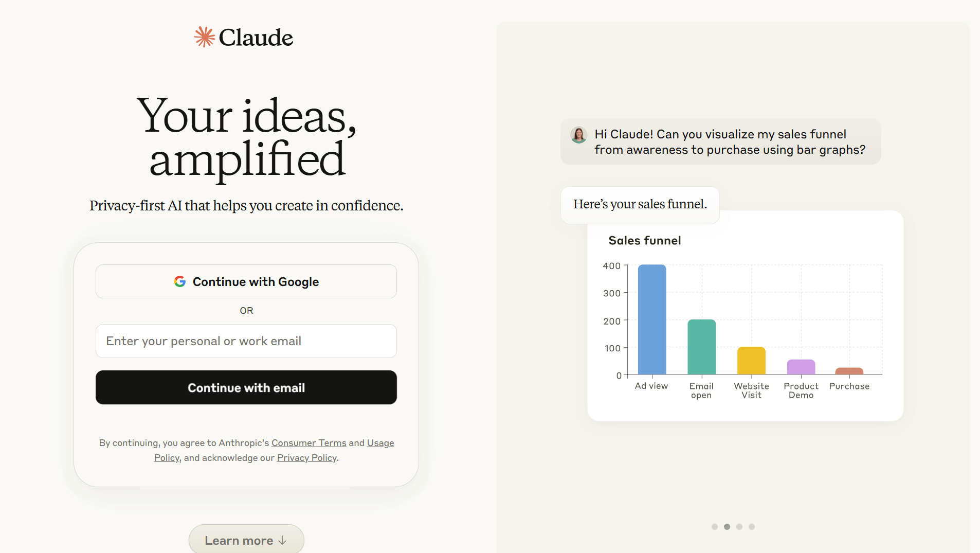Image resolution: width=980 pixels, height=553 pixels.
Task: Select the second carousel dot
Action: point(727,527)
